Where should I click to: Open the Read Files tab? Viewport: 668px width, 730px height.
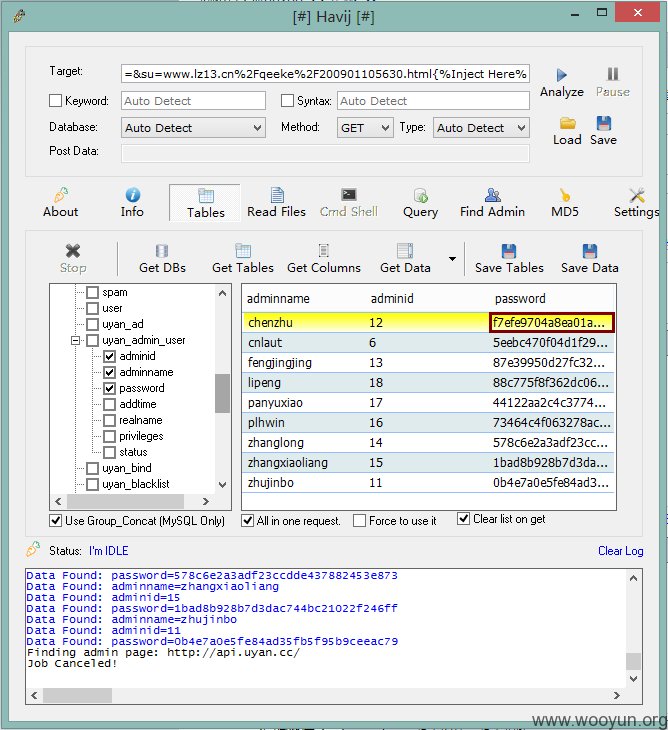(x=277, y=203)
